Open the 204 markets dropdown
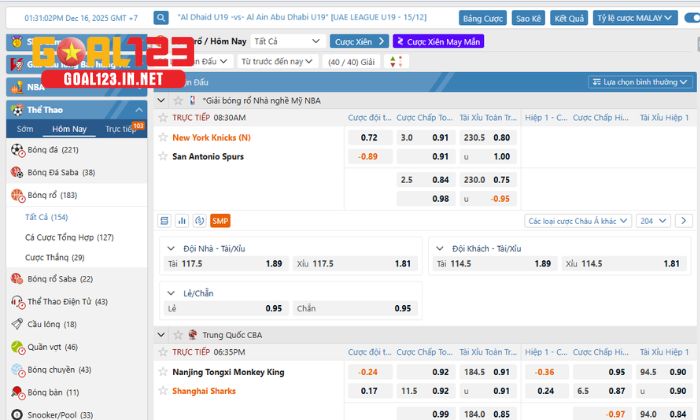This screenshot has height=420, width=700. pos(653,221)
